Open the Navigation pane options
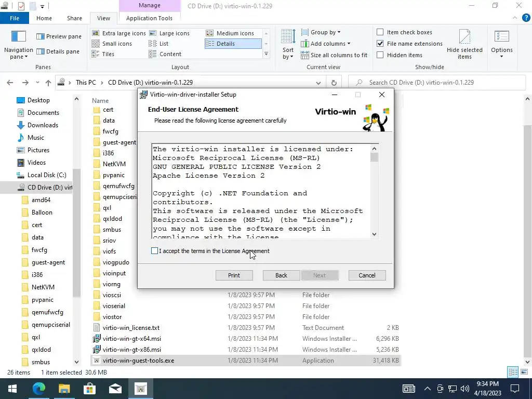 [x=18, y=45]
